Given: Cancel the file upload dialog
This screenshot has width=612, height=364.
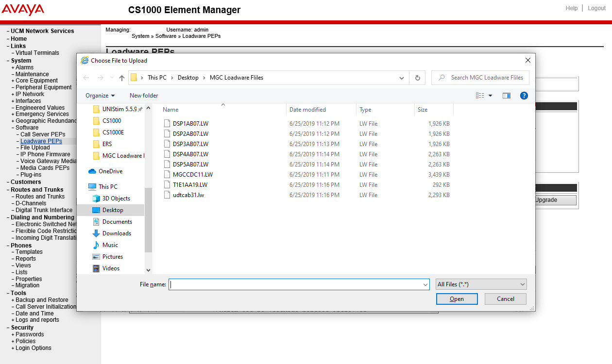Looking at the screenshot, I should click(506, 299).
